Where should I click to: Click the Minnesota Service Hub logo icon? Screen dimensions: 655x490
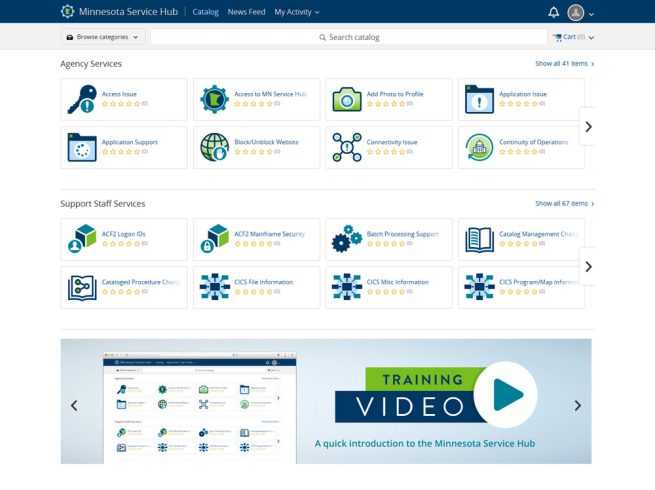(x=67, y=12)
